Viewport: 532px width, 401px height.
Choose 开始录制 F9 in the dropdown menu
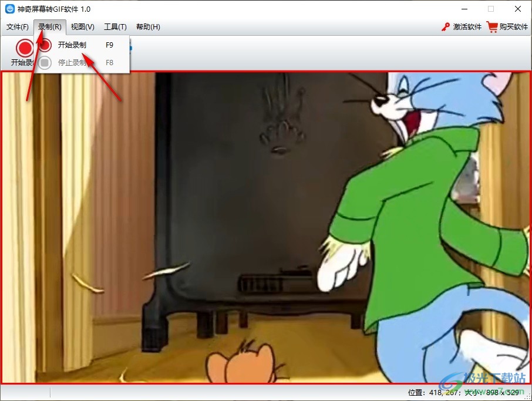(x=82, y=45)
